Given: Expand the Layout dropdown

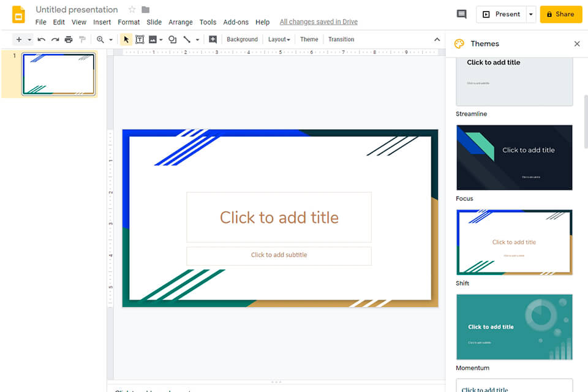Looking at the screenshot, I should click(279, 39).
